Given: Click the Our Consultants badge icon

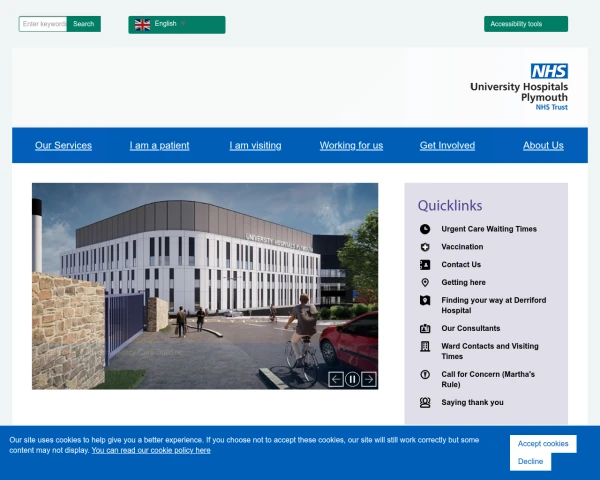Looking at the screenshot, I should (425, 328).
